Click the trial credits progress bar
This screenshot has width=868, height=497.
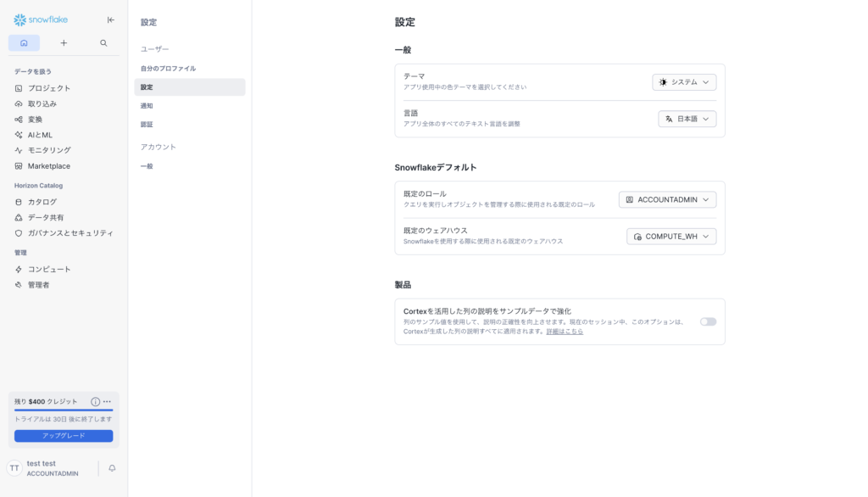[64, 410]
